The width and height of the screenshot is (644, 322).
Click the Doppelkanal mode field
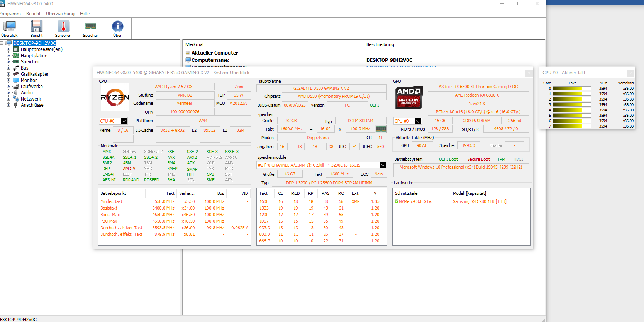(x=318, y=138)
